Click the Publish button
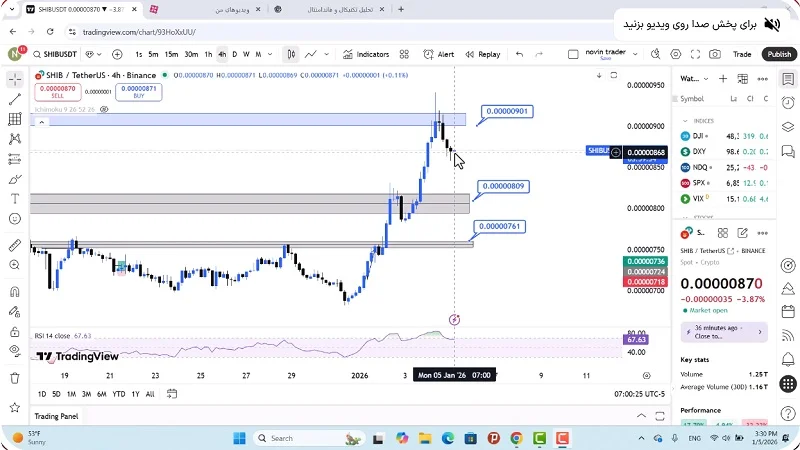 [778, 54]
